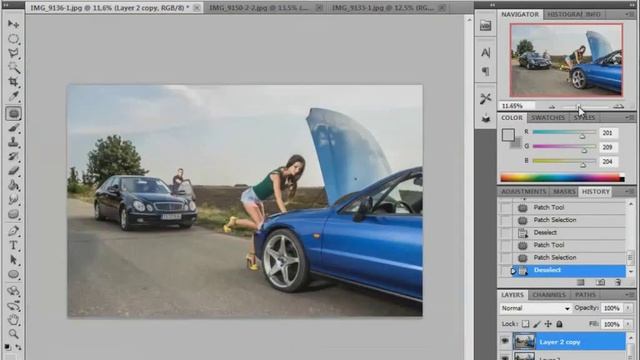Viewport: 640px width, 360px height.
Task: Open the Color panel menu
Action: pos(629,118)
